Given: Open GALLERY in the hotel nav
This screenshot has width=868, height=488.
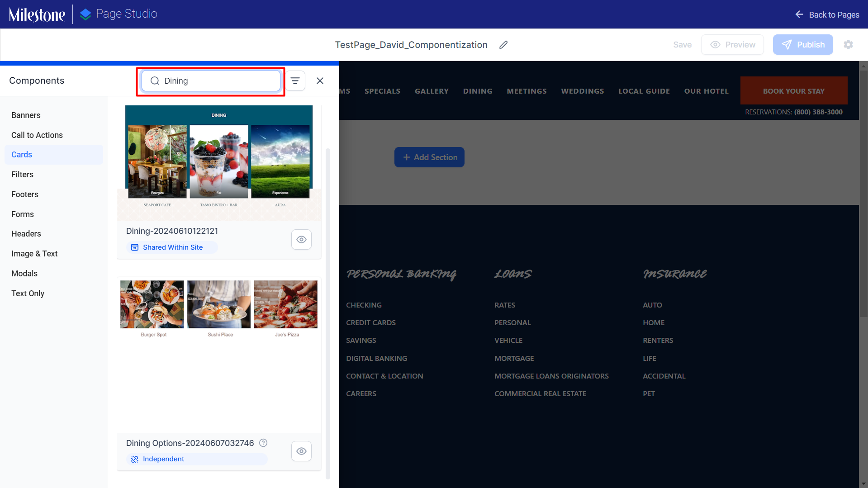Looking at the screenshot, I should click(432, 91).
